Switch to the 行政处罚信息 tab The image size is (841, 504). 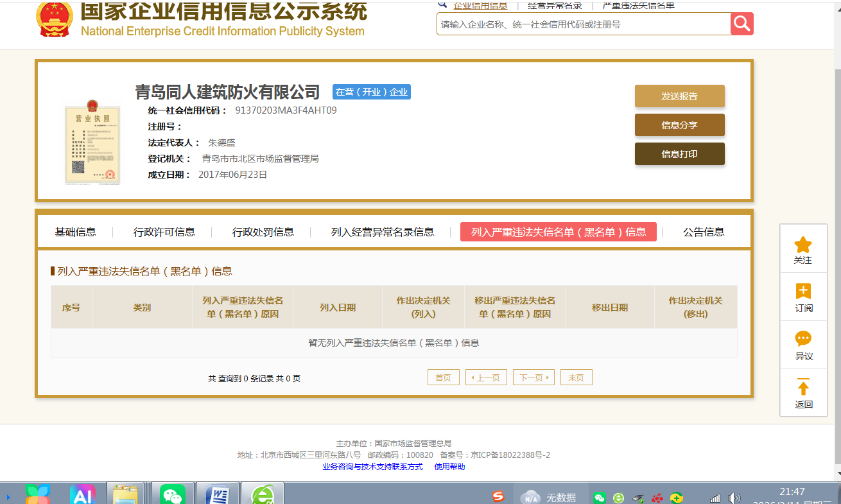point(263,232)
